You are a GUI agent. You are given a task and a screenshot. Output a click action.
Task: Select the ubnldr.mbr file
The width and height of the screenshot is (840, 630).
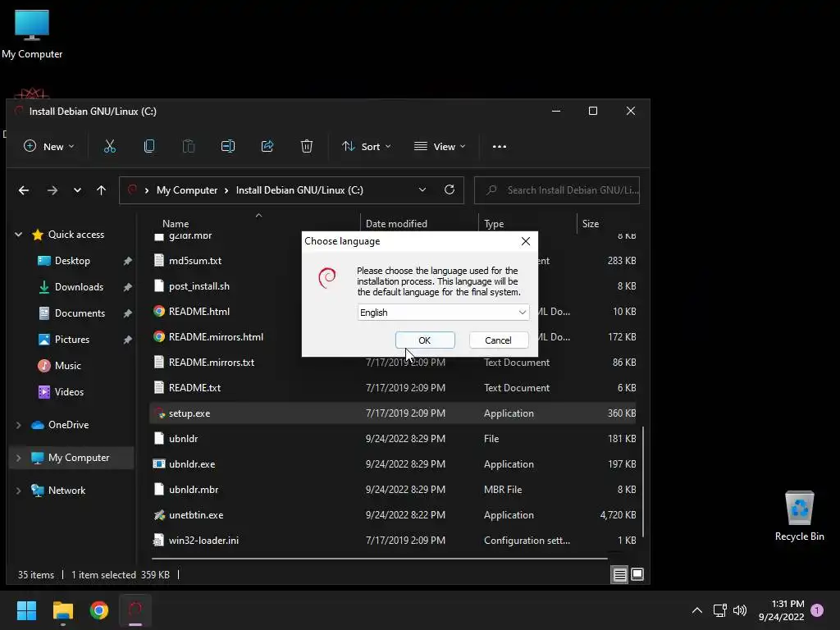194,490
